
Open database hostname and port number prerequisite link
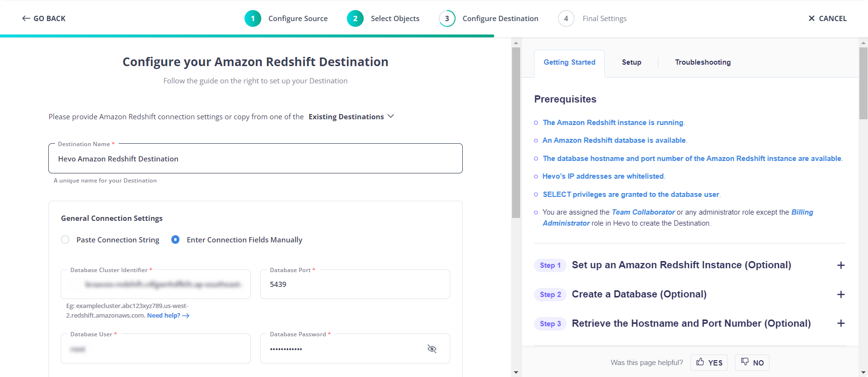pos(692,159)
